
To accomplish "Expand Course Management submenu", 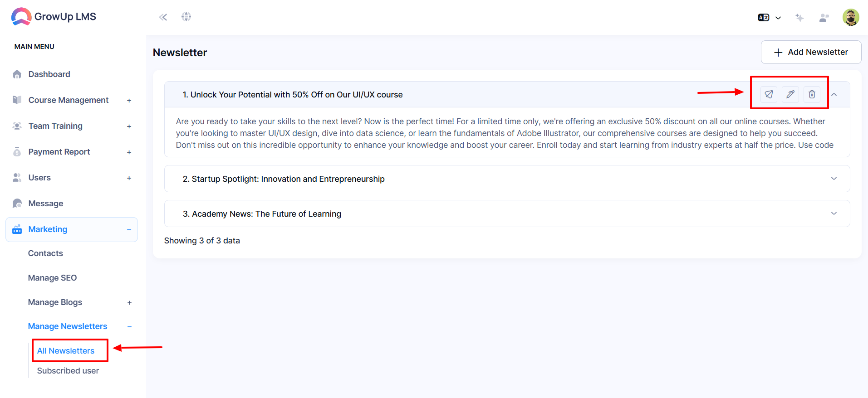I will pyautogui.click(x=129, y=101).
